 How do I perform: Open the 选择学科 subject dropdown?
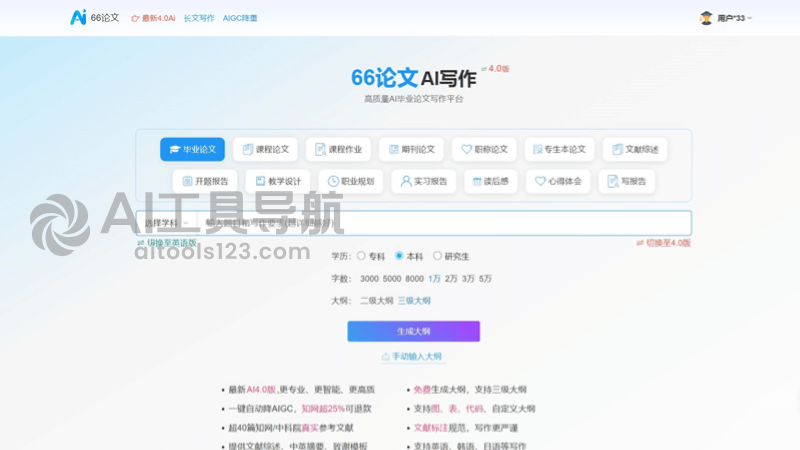(x=166, y=223)
